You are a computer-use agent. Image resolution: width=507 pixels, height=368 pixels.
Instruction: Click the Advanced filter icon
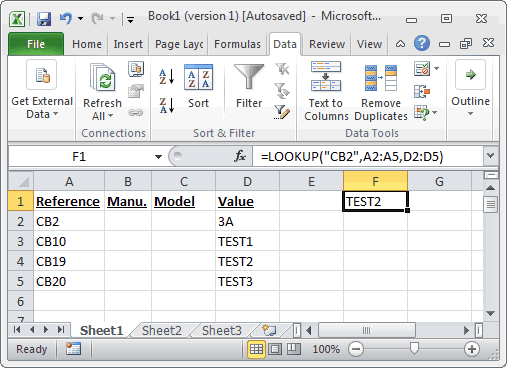click(x=282, y=112)
